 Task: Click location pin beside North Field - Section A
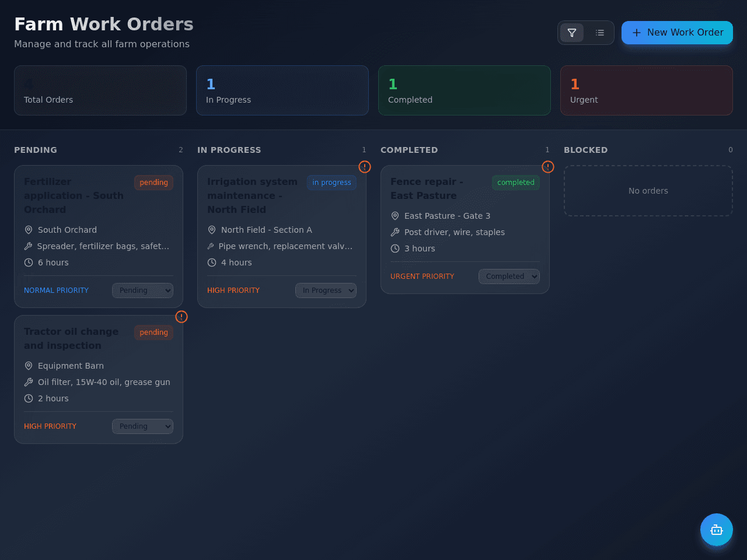(212, 230)
